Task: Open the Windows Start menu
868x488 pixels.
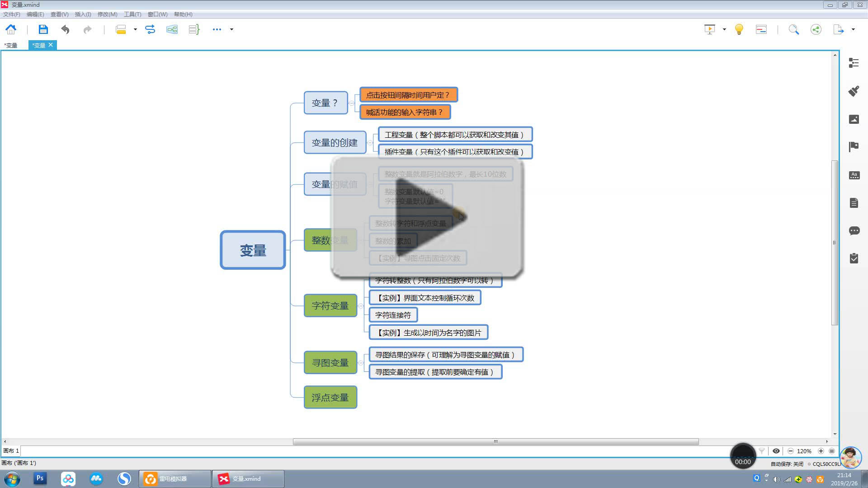Action: pos(12,479)
